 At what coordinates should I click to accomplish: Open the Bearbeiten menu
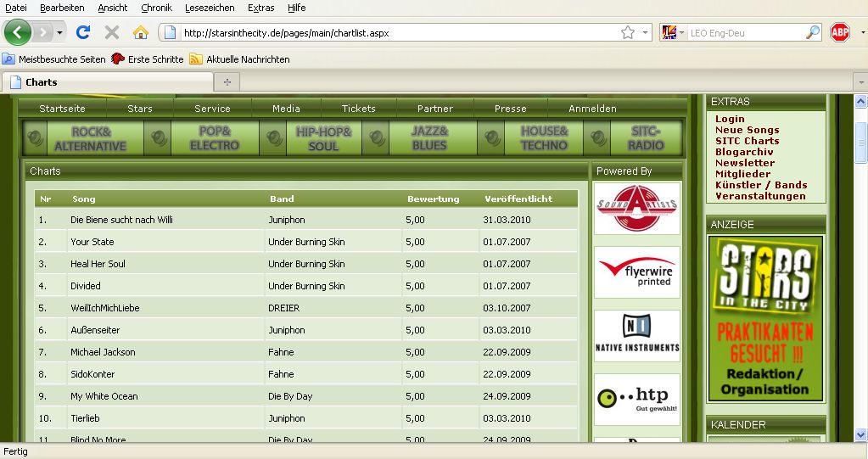click(x=62, y=8)
